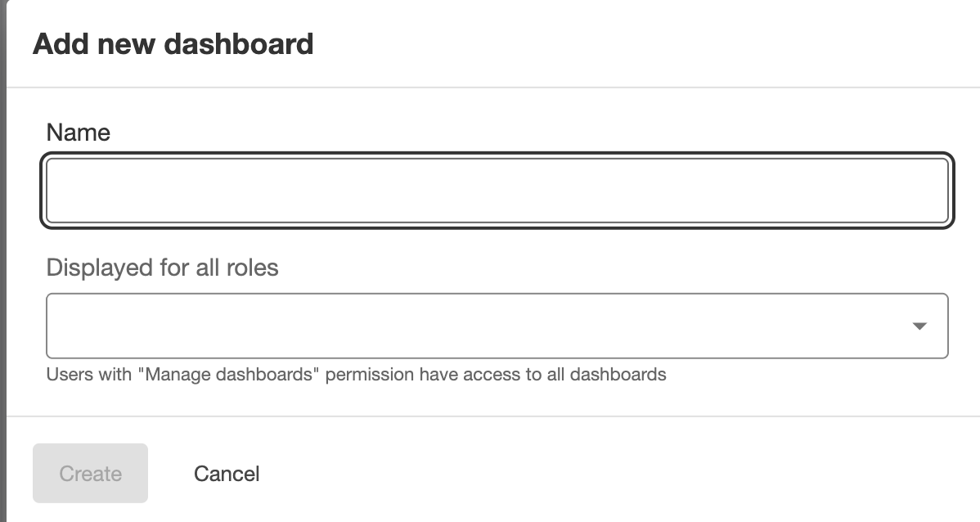Open the Displayed for all roles combo box
Viewport: 980px width, 522px height.
pos(497,326)
